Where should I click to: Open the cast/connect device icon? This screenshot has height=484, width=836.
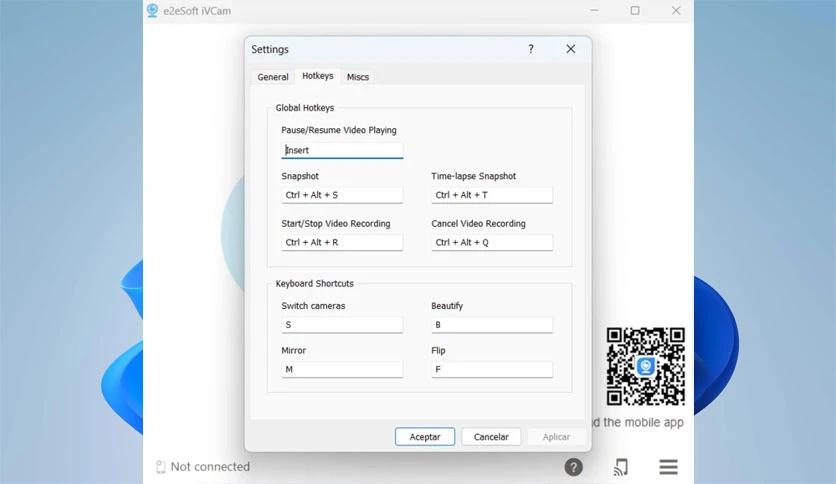click(621, 467)
